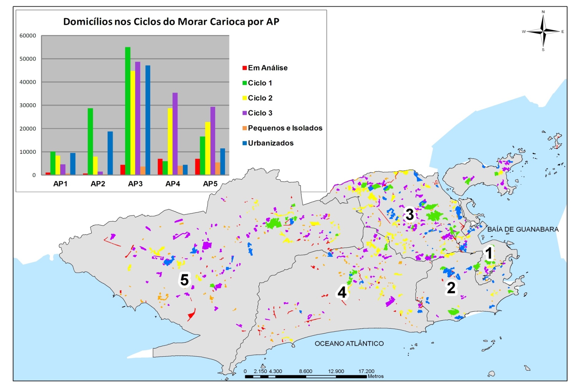
Task: Click the '10000' y-axis value
Action: point(28,152)
